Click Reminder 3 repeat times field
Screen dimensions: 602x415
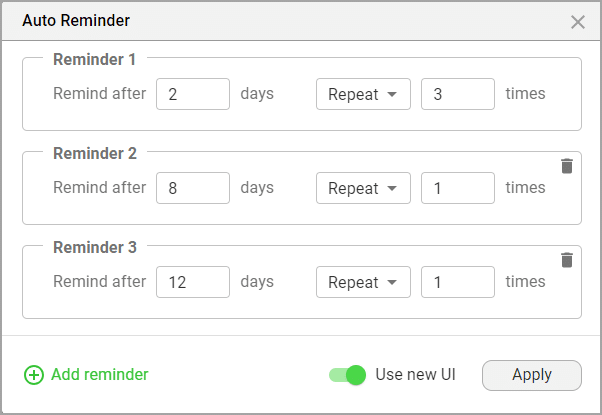(x=458, y=282)
